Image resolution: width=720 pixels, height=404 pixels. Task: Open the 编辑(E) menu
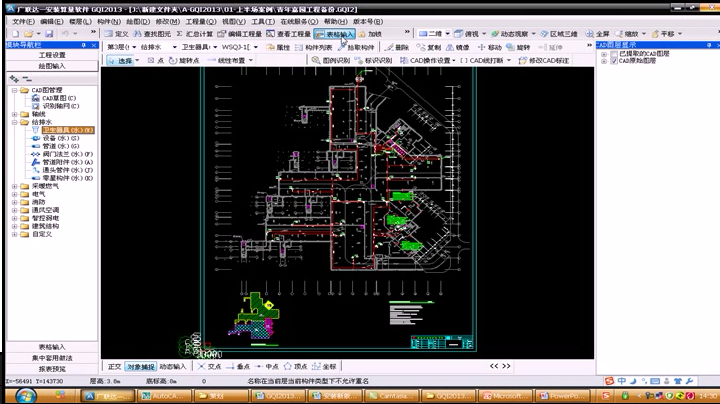[x=51, y=22]
